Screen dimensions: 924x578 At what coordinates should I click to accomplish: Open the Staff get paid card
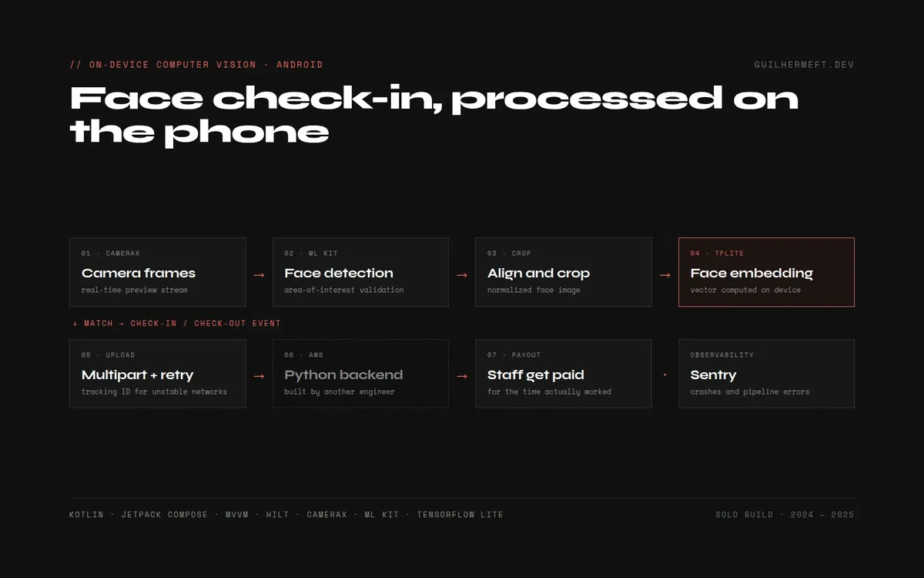click(x=564, y=374)
